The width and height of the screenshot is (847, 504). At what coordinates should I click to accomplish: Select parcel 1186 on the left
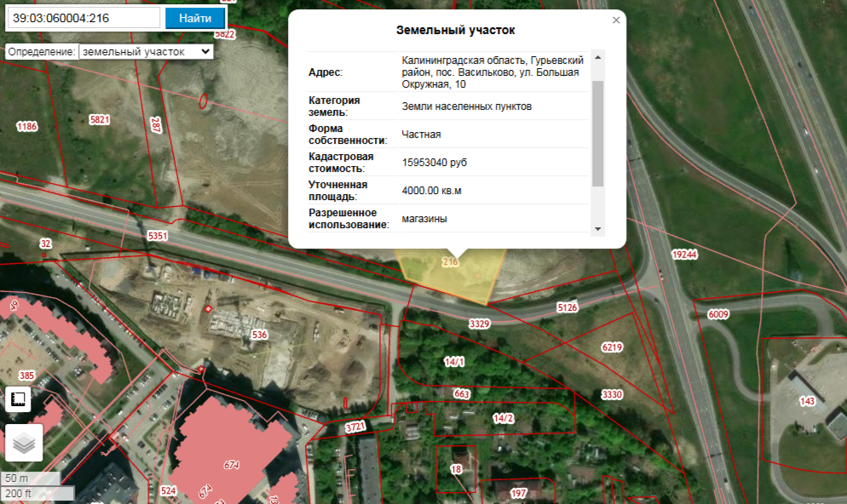point(27,127)
